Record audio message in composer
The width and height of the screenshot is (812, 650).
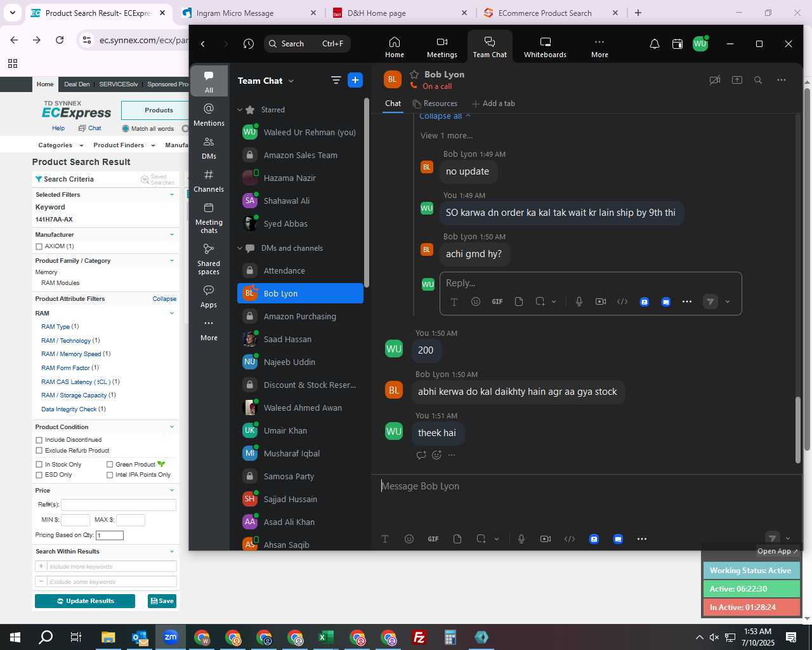521,539
